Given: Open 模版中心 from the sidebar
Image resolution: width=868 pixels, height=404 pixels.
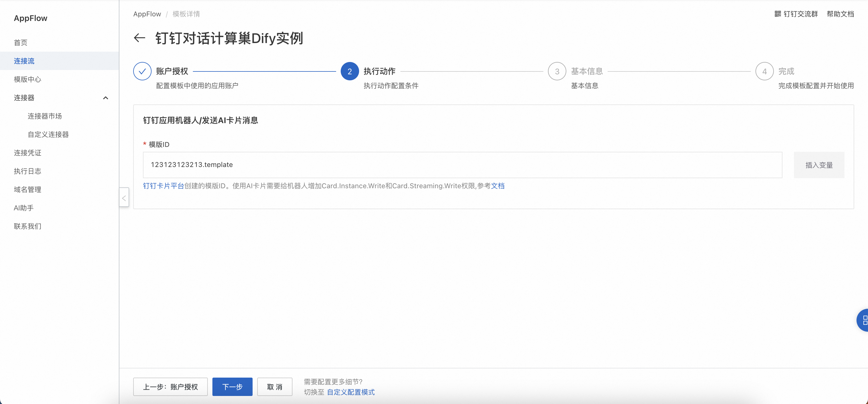Looking at the screenshot, I should 27,79.
